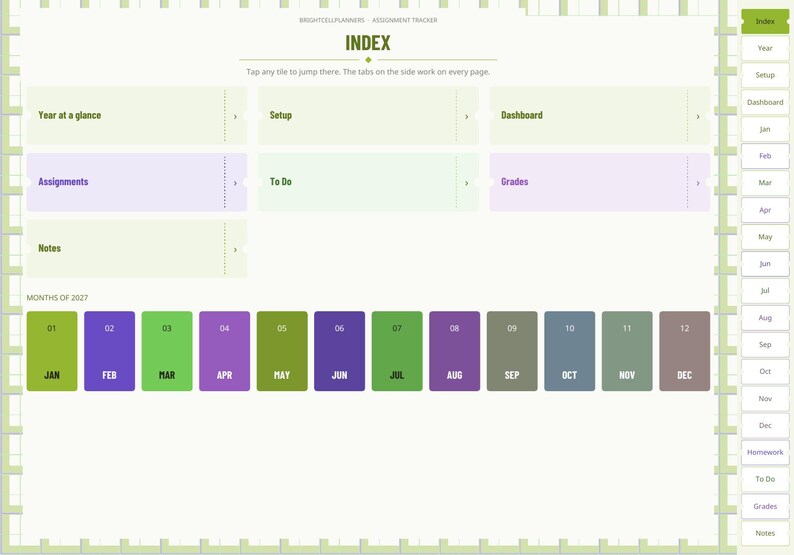
Task: Switch to the Homework side tab
Action: click(765, 452)
